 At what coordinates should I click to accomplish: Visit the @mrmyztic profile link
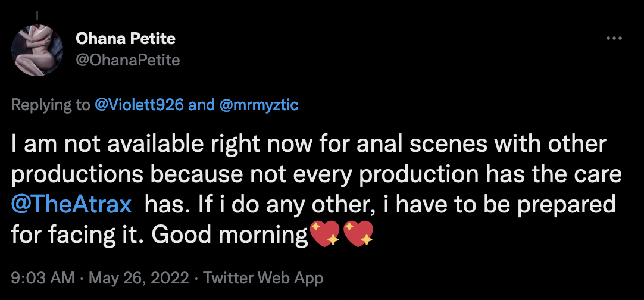click(x=258, y=105)
